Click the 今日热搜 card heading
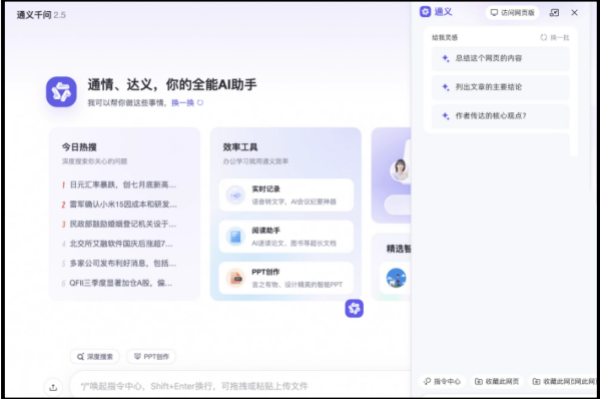This screenshot has height=399, width=600. (79, 147)
